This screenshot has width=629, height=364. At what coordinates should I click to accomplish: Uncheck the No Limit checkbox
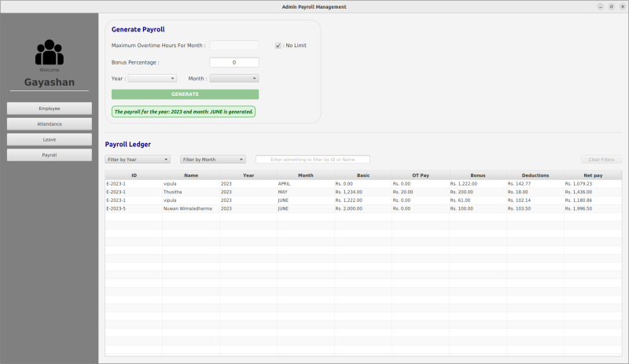click(278, 46)
